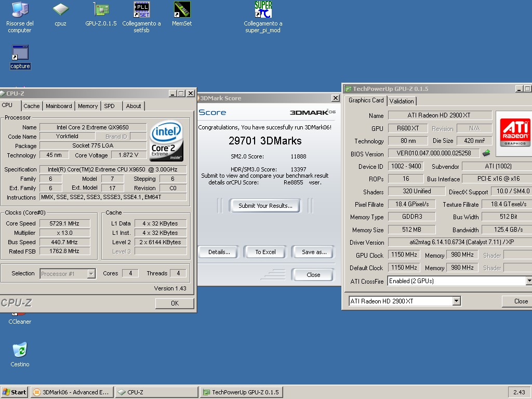Screen dimensions: 532x399
Task: Click the Device ID value 1002 - 9400
Action: click(x=406, y=166)
